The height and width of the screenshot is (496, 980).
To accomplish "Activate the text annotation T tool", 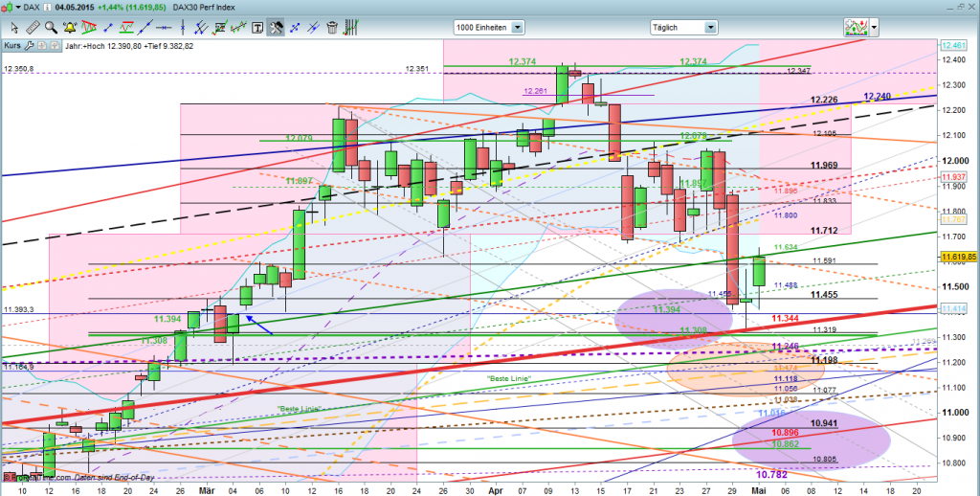I will (x=256, y=28).
